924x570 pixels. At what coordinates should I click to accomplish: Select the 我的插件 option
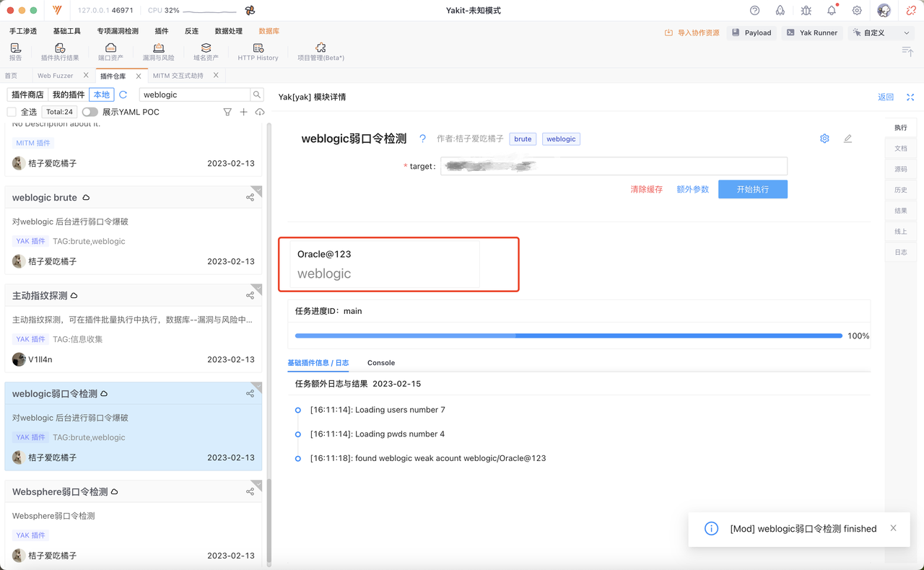coord(69,95)
